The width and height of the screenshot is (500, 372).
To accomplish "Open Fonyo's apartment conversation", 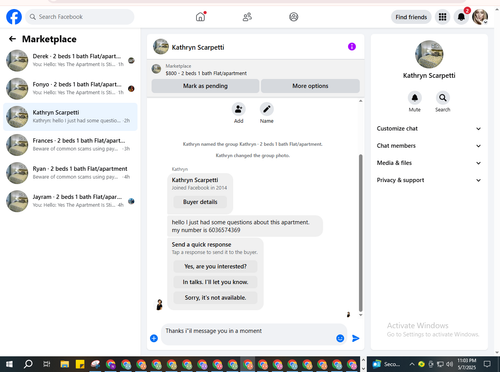I will pos(70,88).
